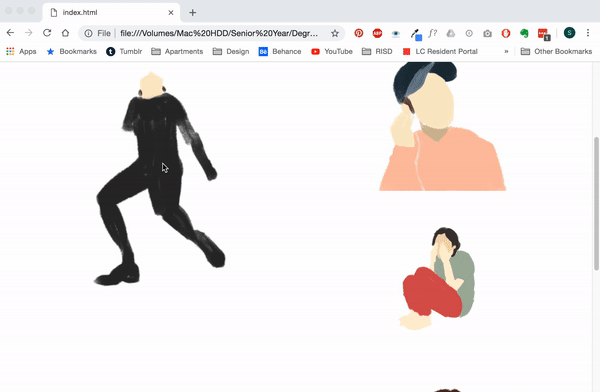Image resolution: width=600 pixels, height=392 pixels.
Task: Click the crouching figure in red pants
Action: 437,278
